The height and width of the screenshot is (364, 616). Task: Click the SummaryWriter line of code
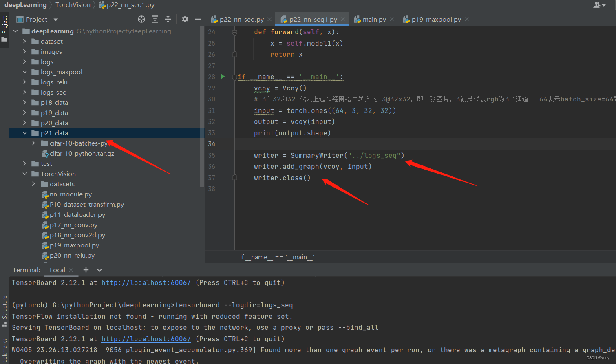point(329,155)
